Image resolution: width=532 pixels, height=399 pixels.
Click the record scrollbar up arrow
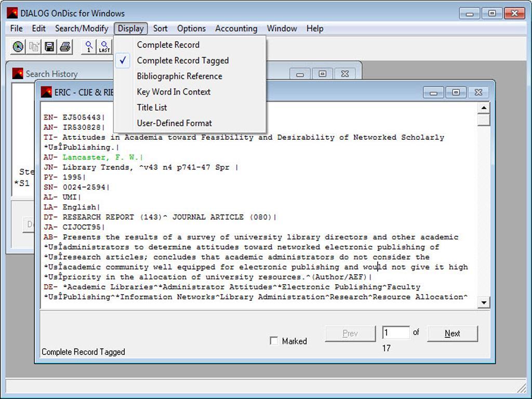484,108
